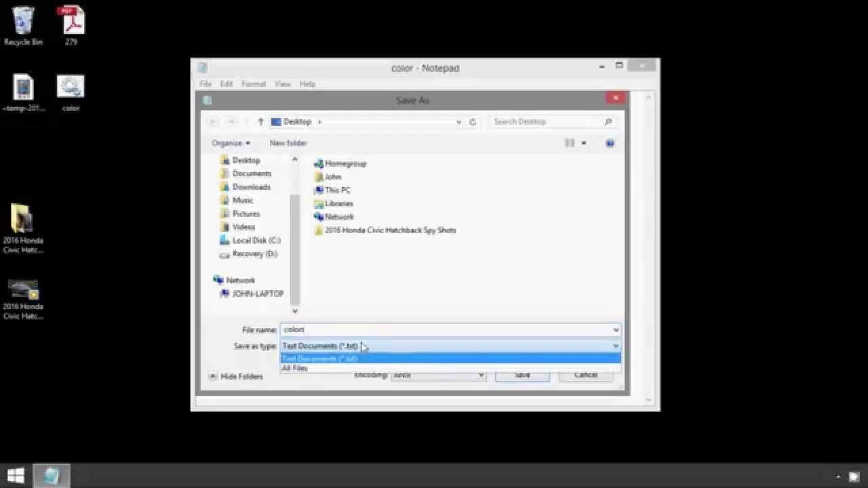Image resolution: width=868 pixels, height=488 pixels.
Task: Select the ~temp-201 file on desktop
Action: [23, 93]
